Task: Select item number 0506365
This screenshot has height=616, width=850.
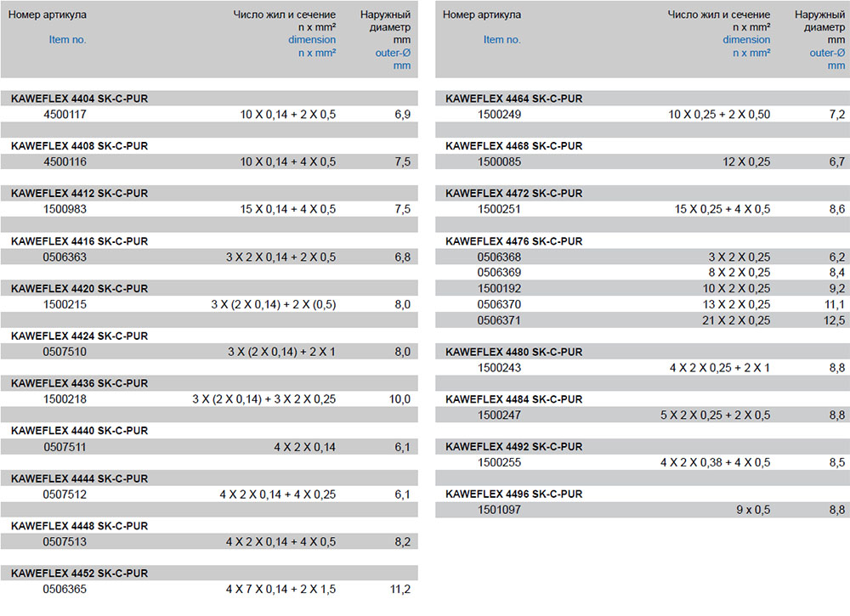Action: 65,589
